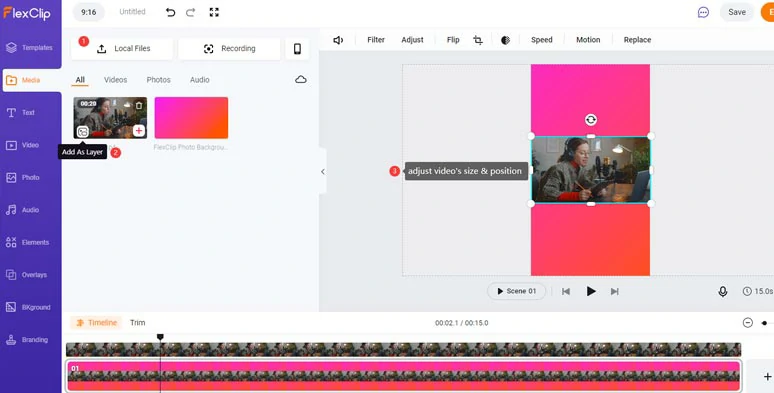Click the Untitled project name field
Image resolution: width=774 pixels, height=393 pixels.
tap(132, 12)
